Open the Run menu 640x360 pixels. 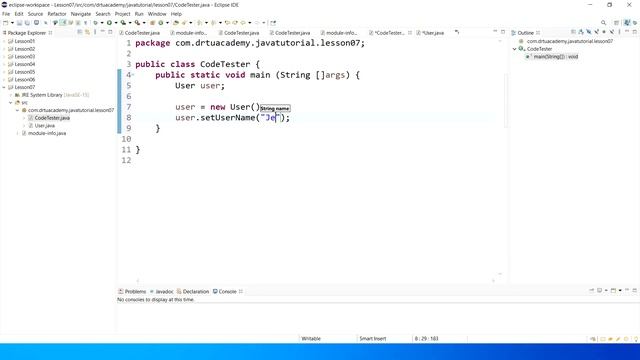(x=139, y=14)
